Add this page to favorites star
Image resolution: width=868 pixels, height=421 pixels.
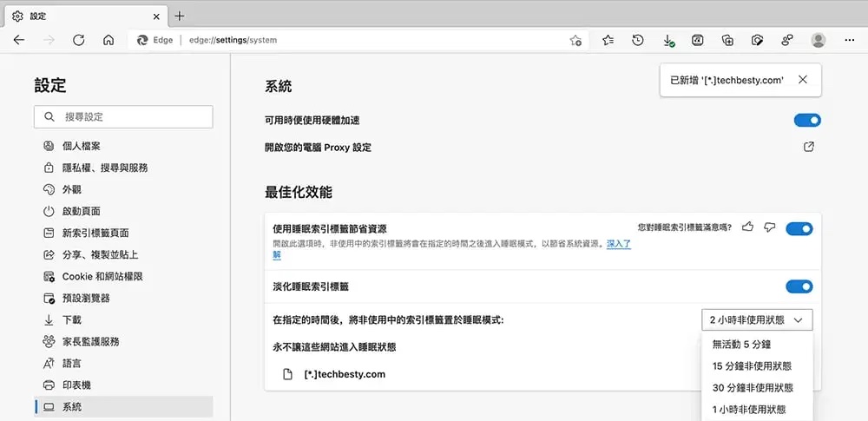[575, 40]
